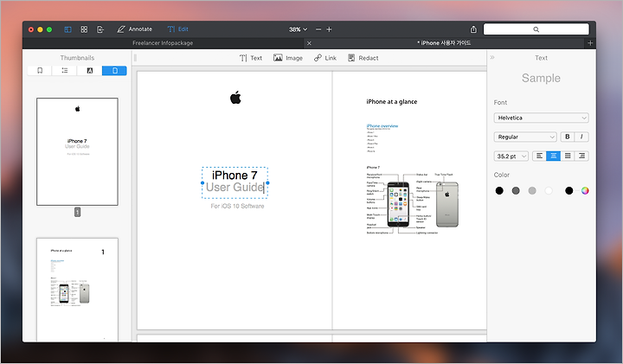Image resolution: width=623 pixels, height=364 pixels.
Task: Show bookmarks in sidebar
Action: (x=40, y=71)
